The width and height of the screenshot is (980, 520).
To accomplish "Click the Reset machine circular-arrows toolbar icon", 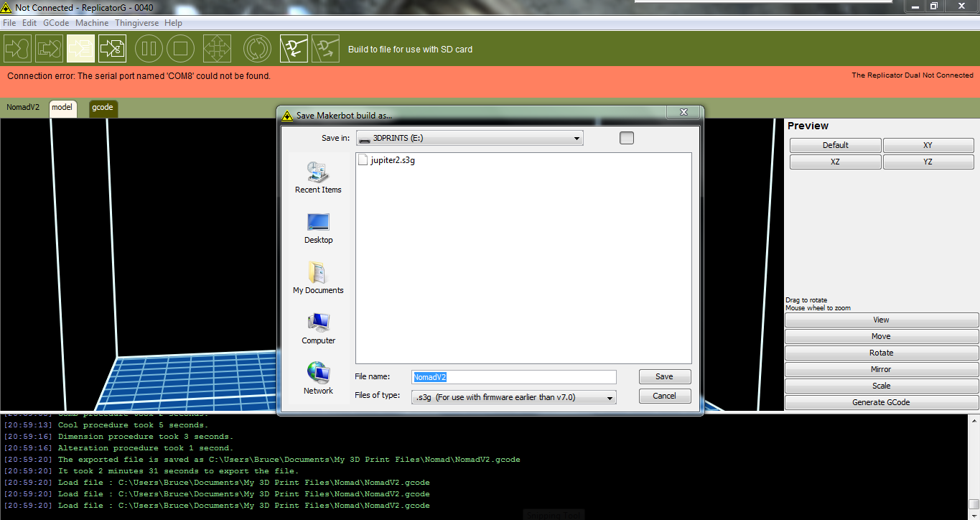I will click(x=257, y=49).
